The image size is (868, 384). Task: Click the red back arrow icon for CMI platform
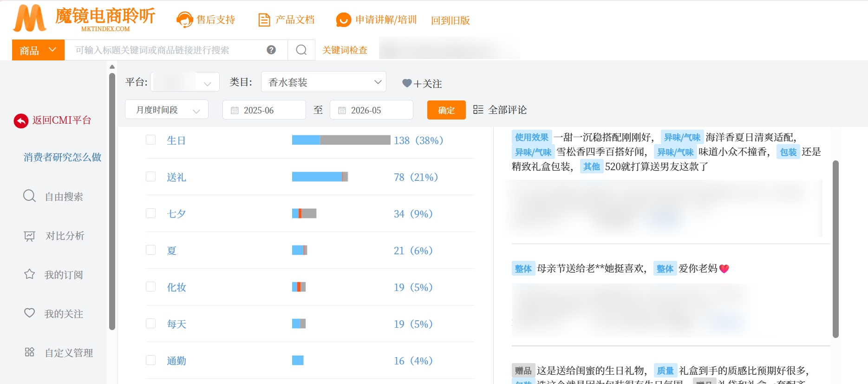pos(21,121)
